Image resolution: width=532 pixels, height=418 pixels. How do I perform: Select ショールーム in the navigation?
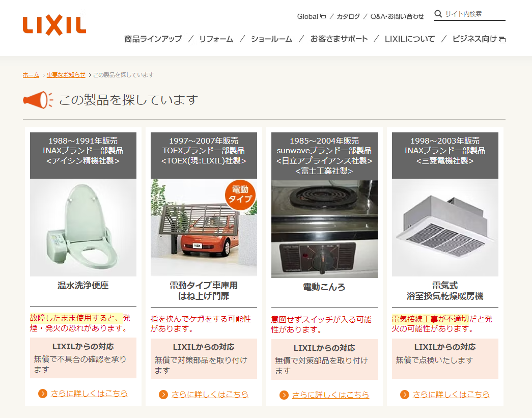pos(271,39)
